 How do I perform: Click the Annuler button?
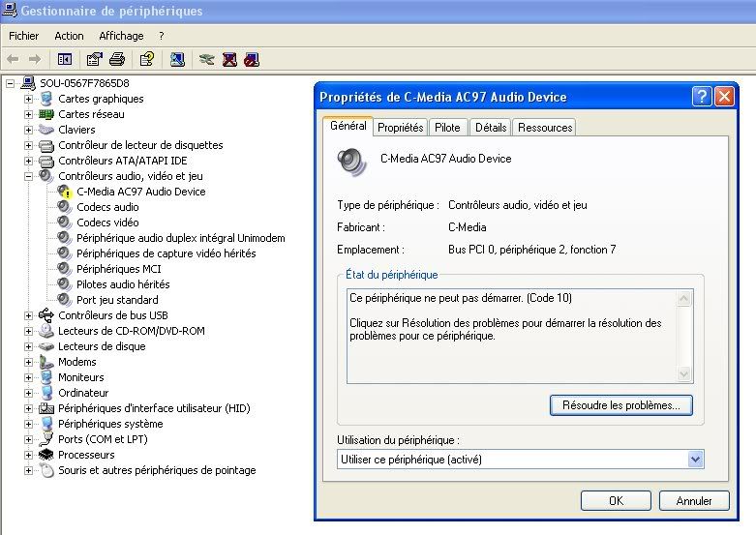tap(694, 501)
